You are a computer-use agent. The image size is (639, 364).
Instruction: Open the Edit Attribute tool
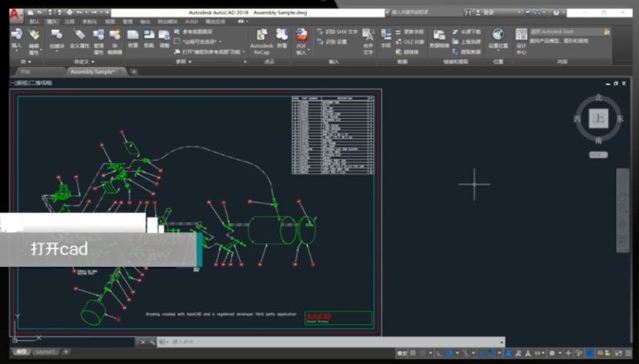tap(35, 41)
